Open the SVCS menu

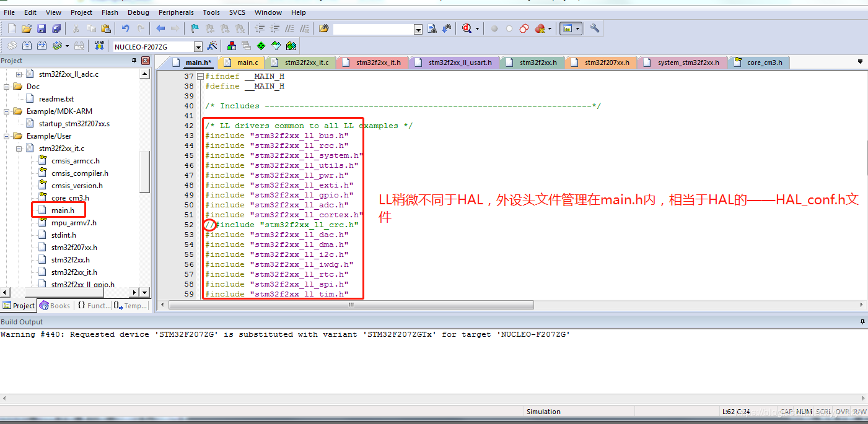[x=237, y=12]
